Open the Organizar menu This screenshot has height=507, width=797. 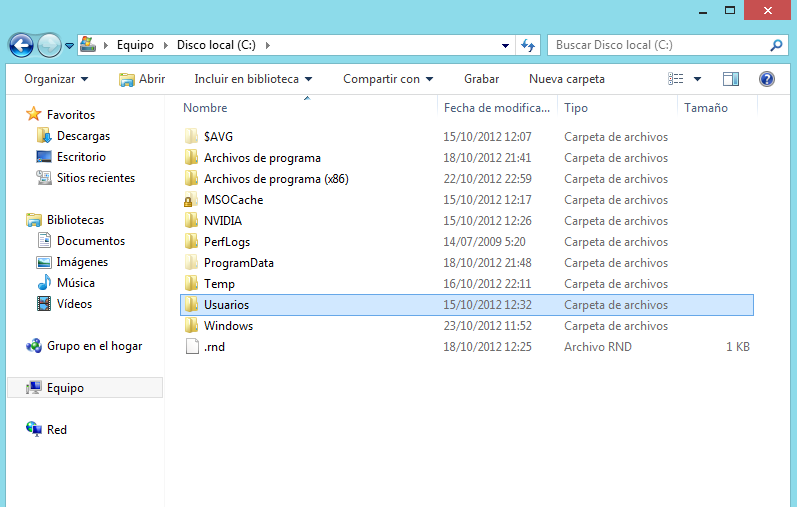tap(56, 79)
